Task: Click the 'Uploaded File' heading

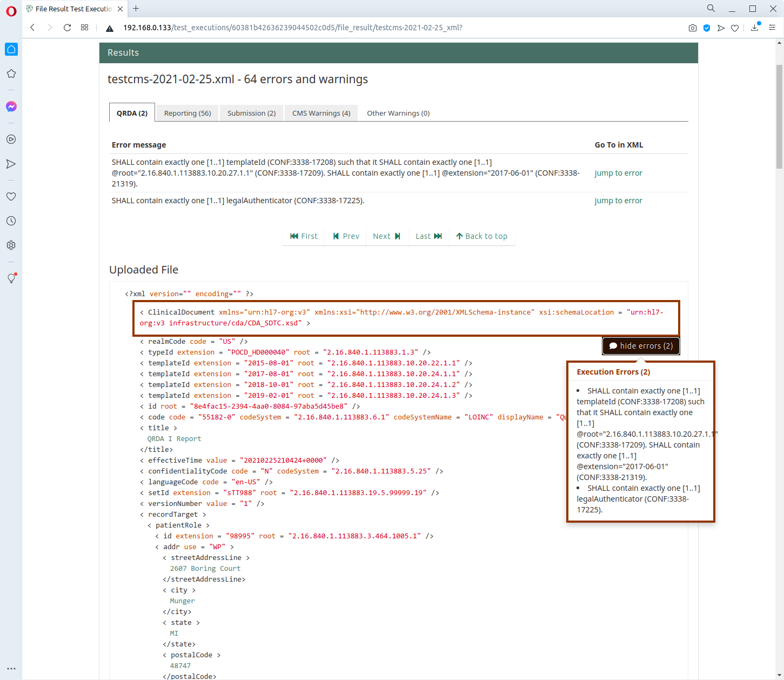Action: point(144,270)
